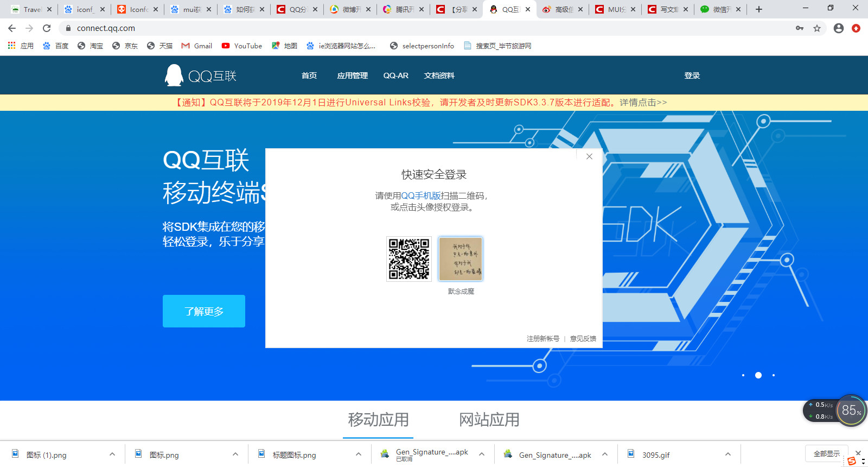
Task: Open 应用管理 in the navigation bar
Action: coord(353,75)
